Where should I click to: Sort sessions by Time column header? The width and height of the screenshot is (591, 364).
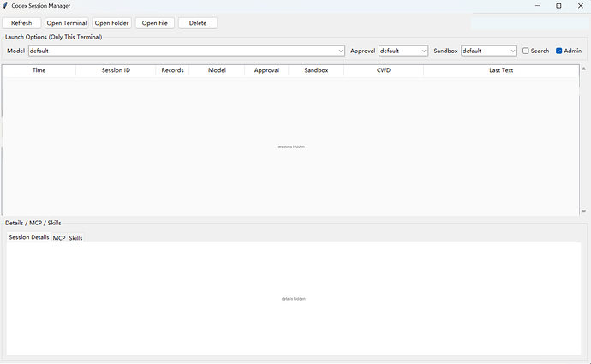[x=39, y=70]
